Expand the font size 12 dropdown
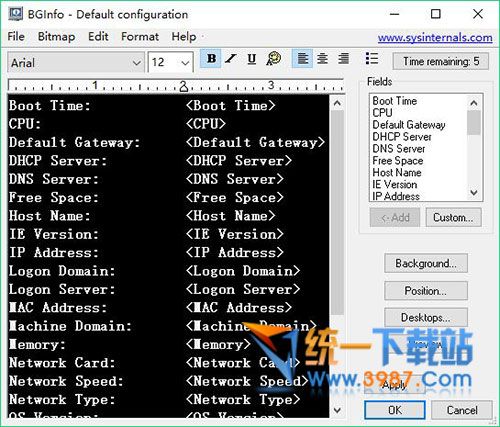Screen dimensions: 500x427 pos(170,62)
